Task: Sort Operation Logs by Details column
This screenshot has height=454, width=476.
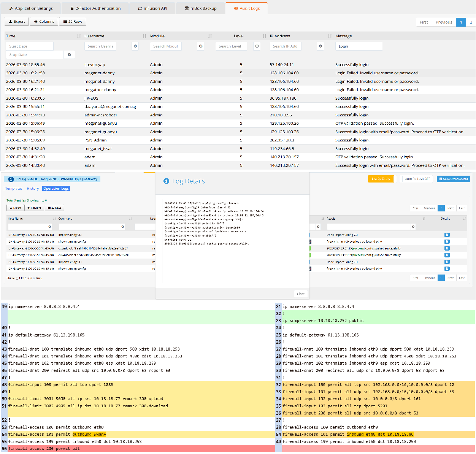Action: [x=465, y=219]
